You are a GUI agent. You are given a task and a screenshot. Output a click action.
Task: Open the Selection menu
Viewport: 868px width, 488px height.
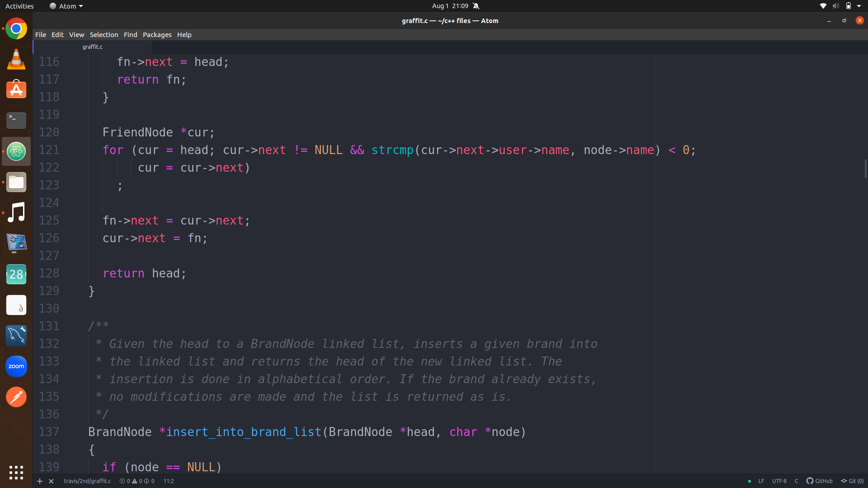coord(104,35)
